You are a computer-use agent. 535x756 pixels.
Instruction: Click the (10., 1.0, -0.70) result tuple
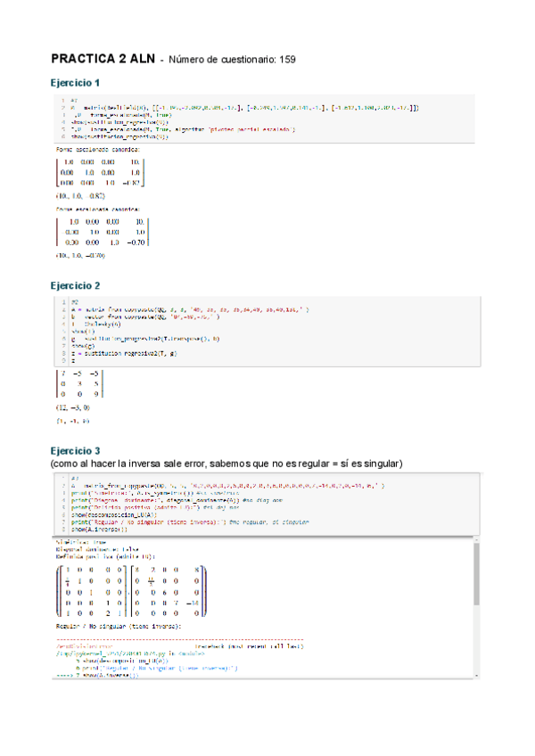coord(80,256)
